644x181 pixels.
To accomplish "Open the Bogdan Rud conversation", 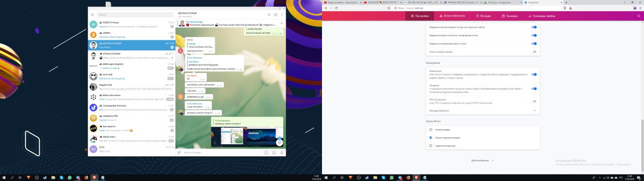I will point(131,87).
